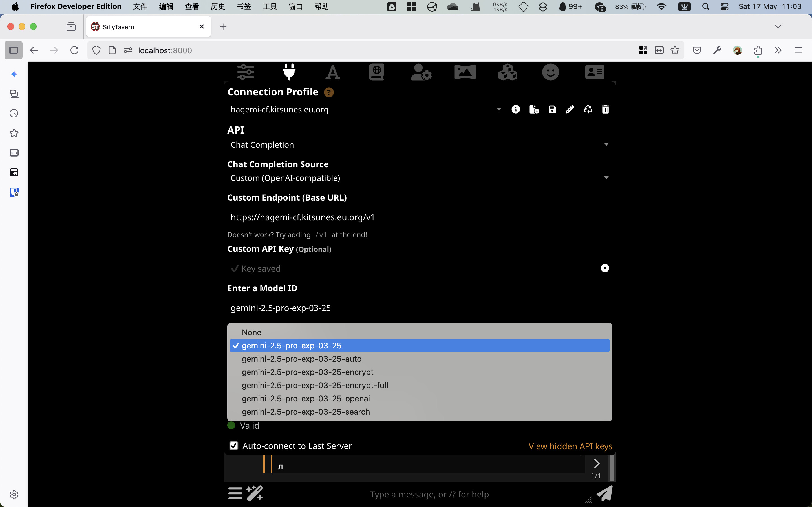Open the Backgrounds panel
This screenshot has height=507, width=812.
(x=465, y=72)
